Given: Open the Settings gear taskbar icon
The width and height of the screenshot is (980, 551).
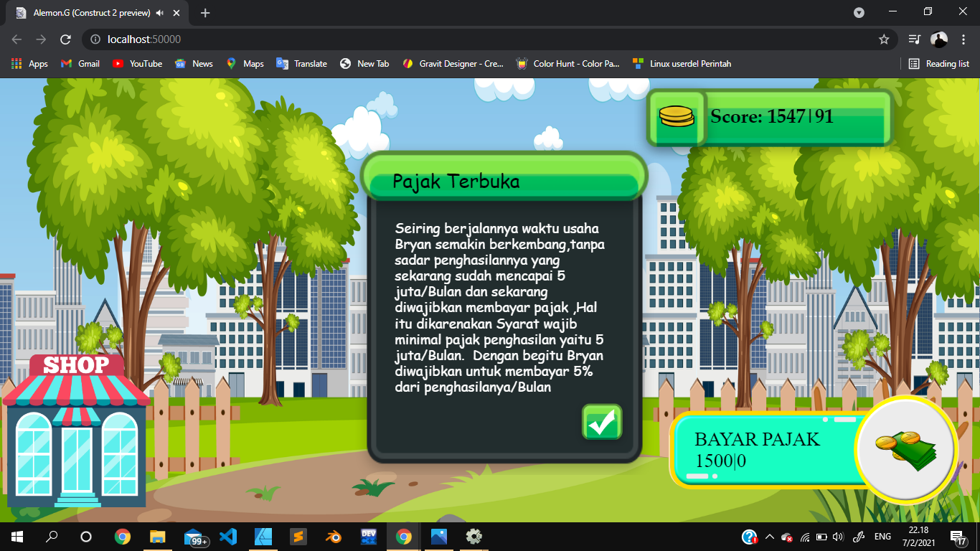Looking at the screenshot, I should [x=474, y=537].
